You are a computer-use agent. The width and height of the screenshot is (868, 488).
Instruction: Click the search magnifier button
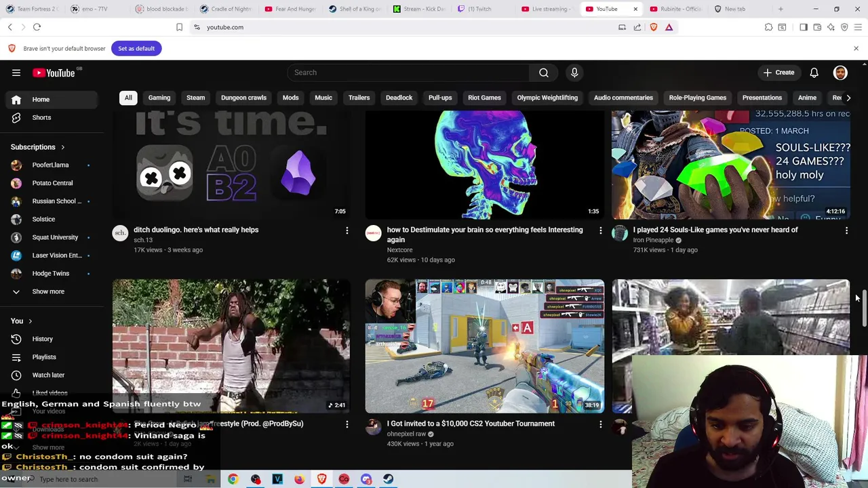(544, 73)
